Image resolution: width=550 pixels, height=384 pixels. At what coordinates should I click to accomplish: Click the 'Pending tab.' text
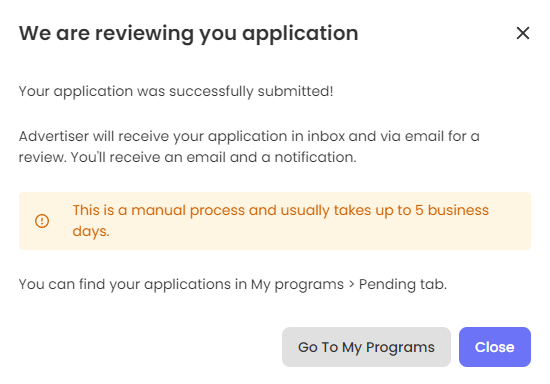pyautogui.click(x=403, y=284)
